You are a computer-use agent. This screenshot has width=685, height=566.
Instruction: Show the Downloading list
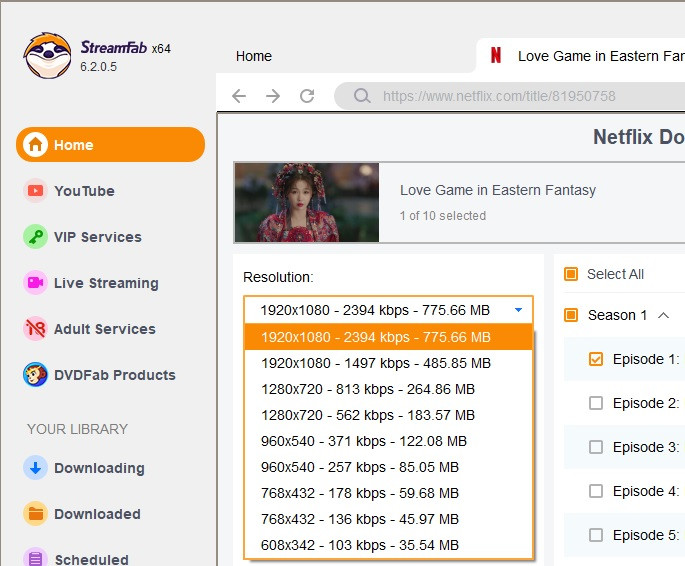[98, 468]
